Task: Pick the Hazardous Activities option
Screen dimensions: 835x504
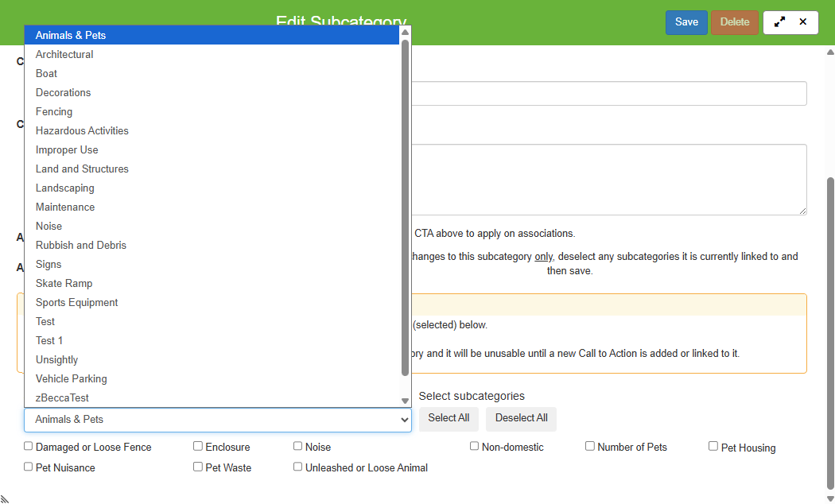Action: [82, 131]
